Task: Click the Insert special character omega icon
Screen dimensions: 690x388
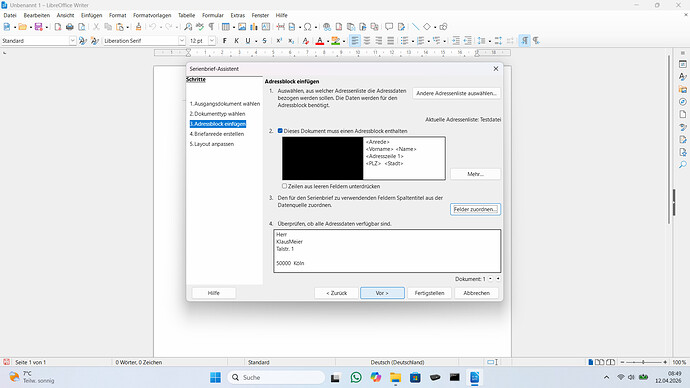Action: tap(308, 27)
